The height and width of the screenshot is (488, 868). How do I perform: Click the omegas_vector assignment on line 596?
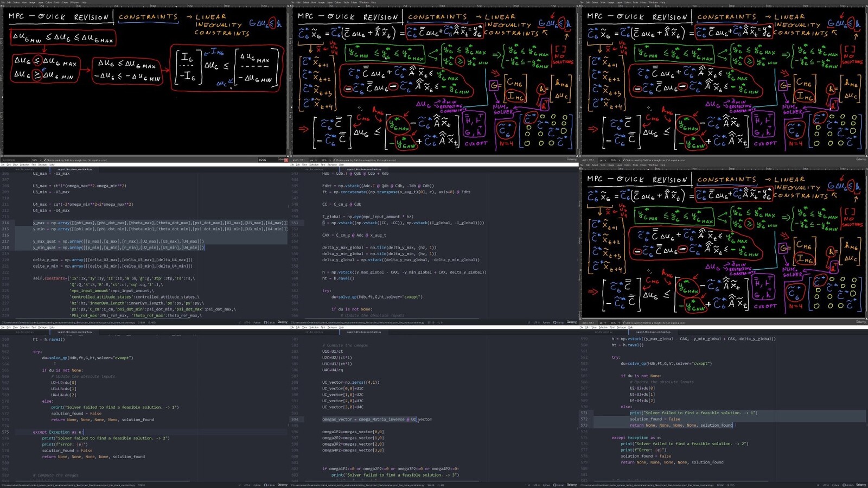pos(376,419)
